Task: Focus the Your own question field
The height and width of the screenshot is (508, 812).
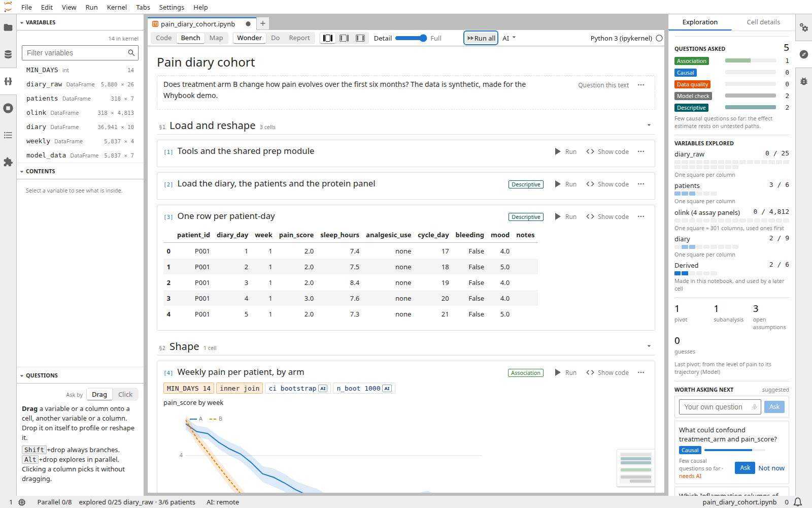Action: tap(720, 407)
